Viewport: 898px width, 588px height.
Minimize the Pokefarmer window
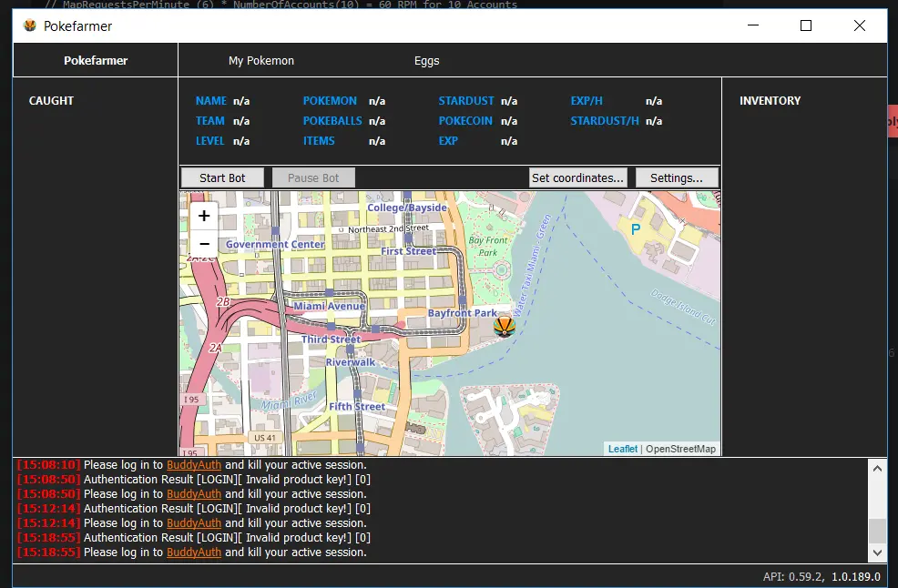pos(753,25)
